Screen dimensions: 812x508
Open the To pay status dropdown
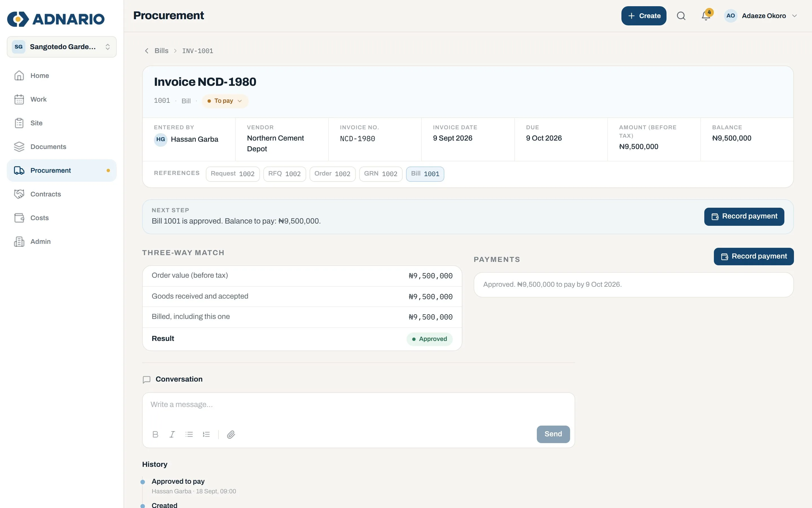(225, 101)
